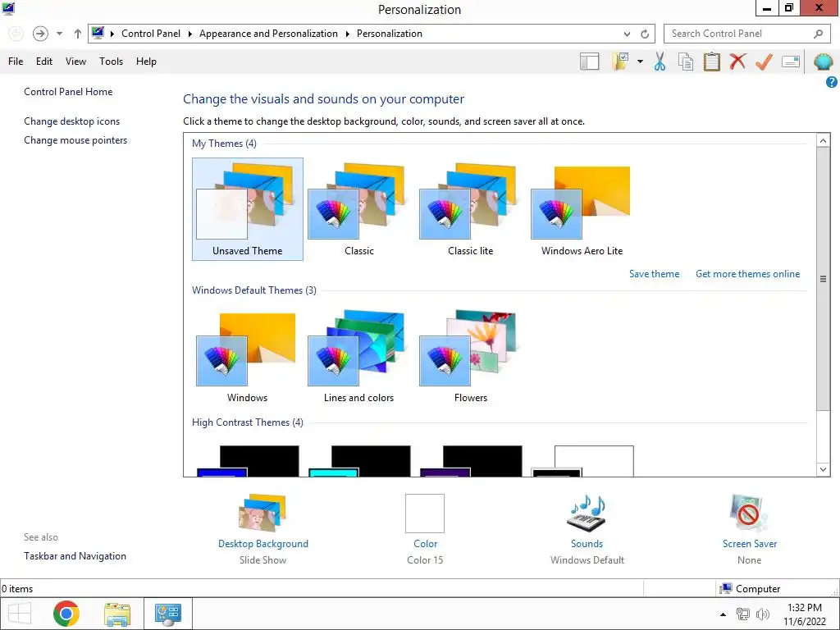Click the theme list scrollbar thumb
Viewport: 840px width, 630px height.
[823, 279]
